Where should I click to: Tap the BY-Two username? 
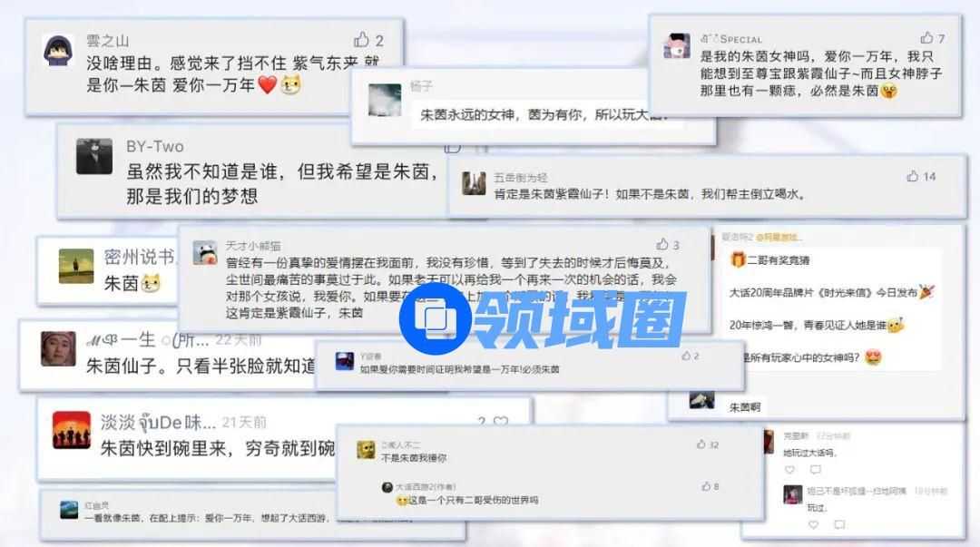coord(155,146)
